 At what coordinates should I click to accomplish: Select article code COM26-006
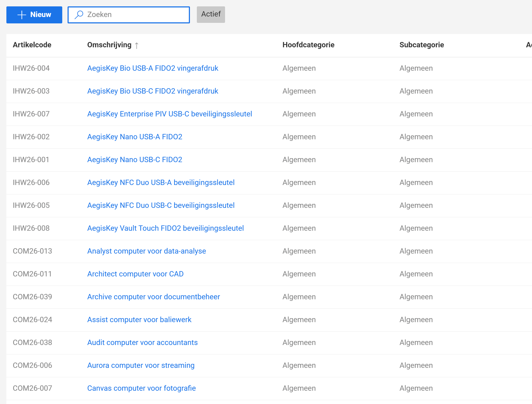pyautogui.click(x=32, y=365)
